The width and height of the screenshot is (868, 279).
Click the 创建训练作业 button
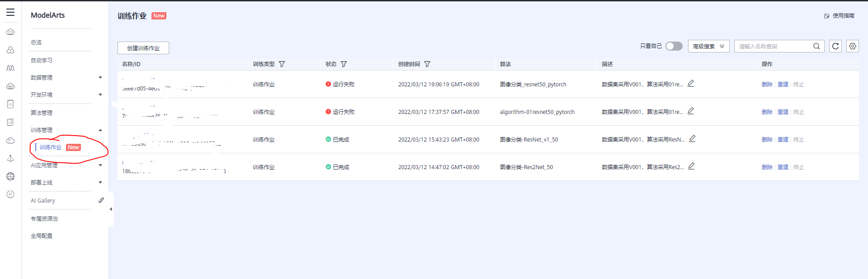[143, 48]
